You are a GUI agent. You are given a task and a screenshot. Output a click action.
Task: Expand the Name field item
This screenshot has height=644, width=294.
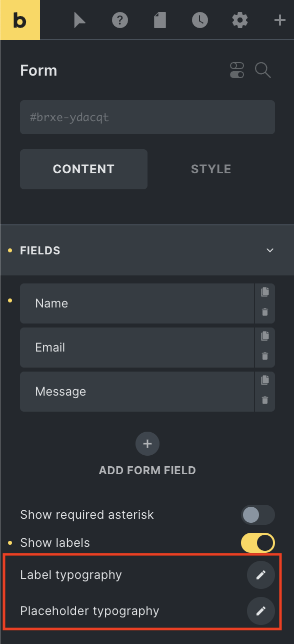(x=137, y=303)
